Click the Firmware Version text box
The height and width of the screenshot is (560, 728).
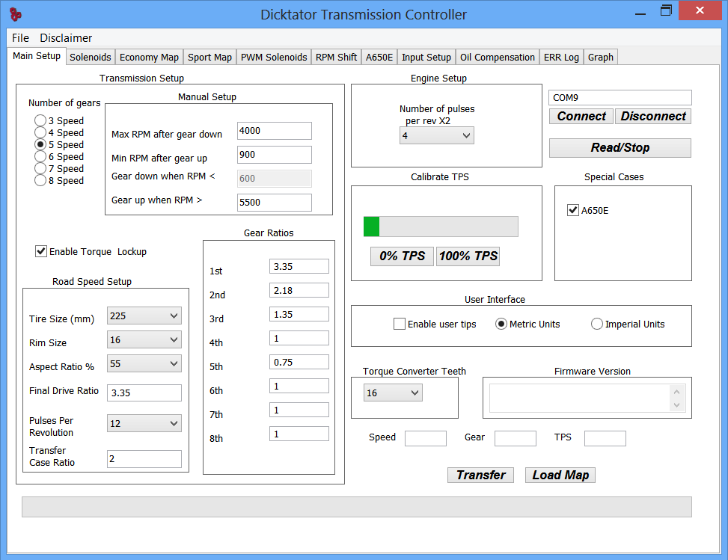pos(587,398)
